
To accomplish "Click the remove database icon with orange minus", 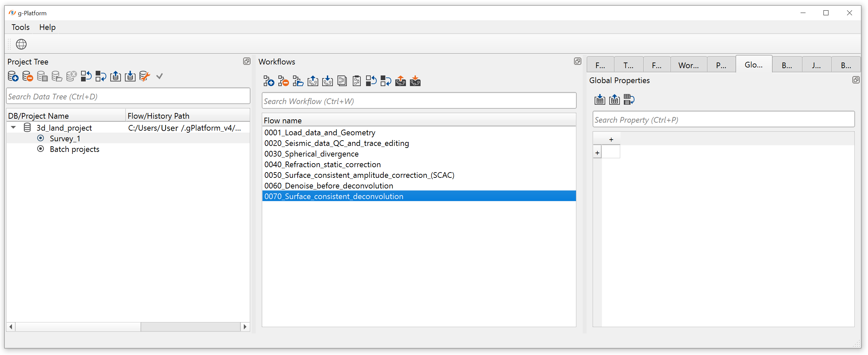I will 28,76.
